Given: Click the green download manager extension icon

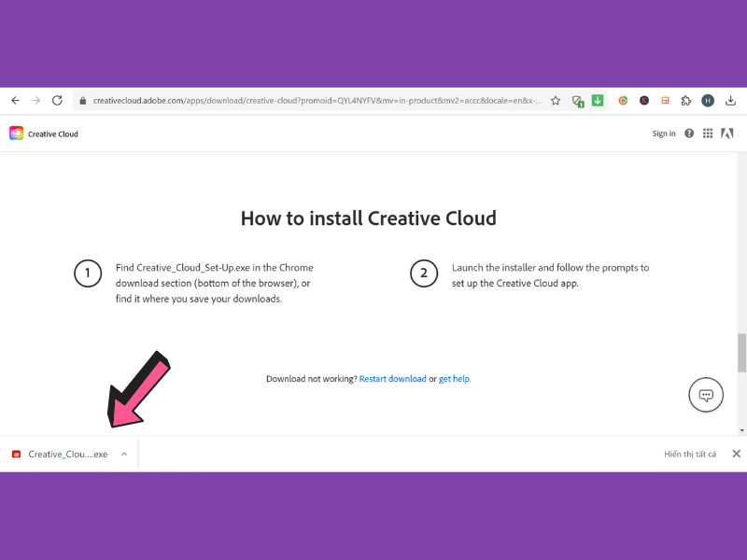Looking at the screenshot, I should click(598, 100).
